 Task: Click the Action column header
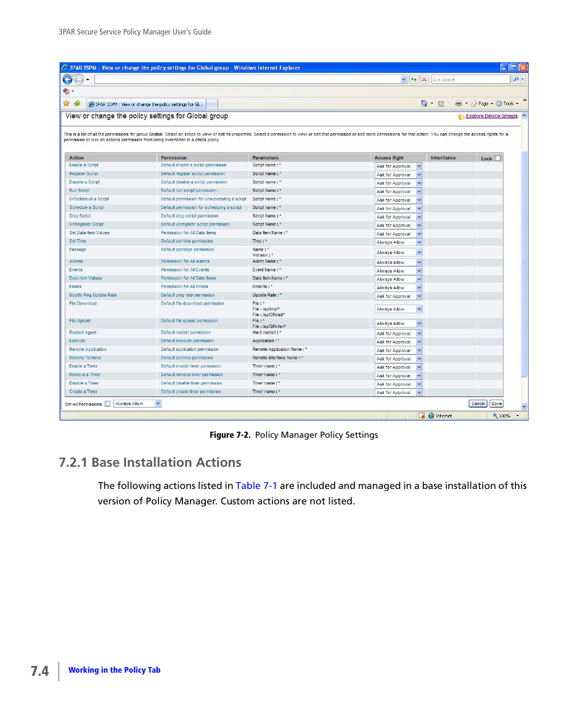76,158
